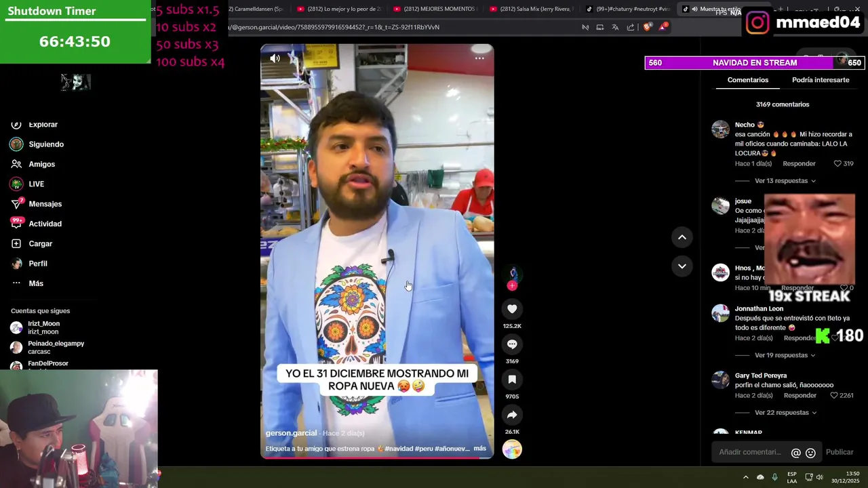868x488 pixels.
Task: Click the Brave Shields lion icon
Action: point(646,27)
